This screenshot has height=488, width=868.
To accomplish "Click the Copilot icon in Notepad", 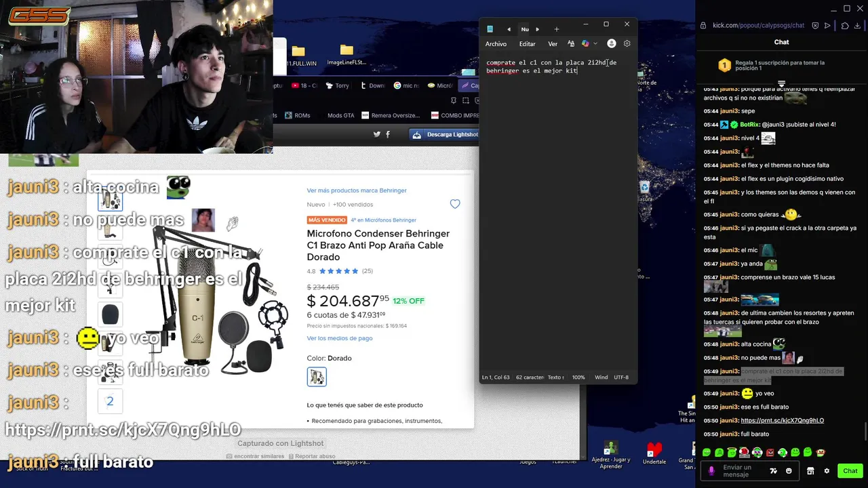I will [x=585, y=43].
